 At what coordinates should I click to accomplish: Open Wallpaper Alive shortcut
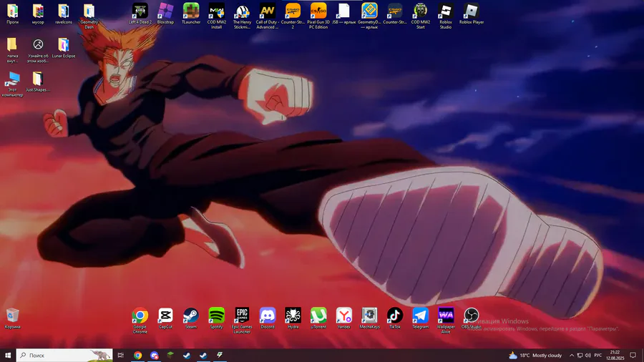[446, 320]
